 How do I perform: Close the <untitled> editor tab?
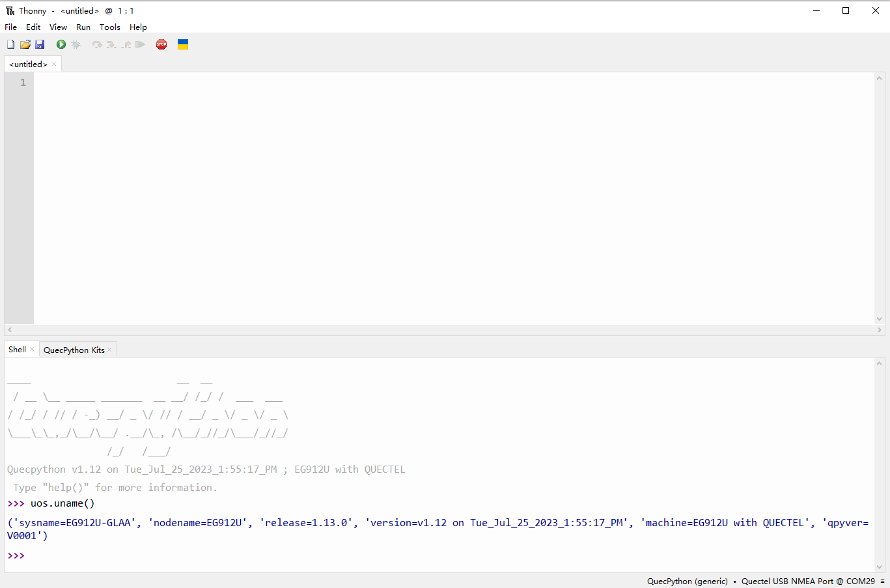[x=54, y=64]
